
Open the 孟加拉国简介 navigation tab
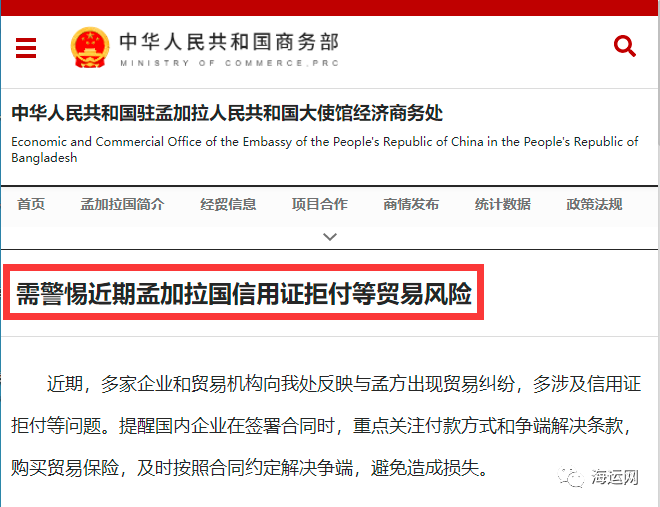122,204
